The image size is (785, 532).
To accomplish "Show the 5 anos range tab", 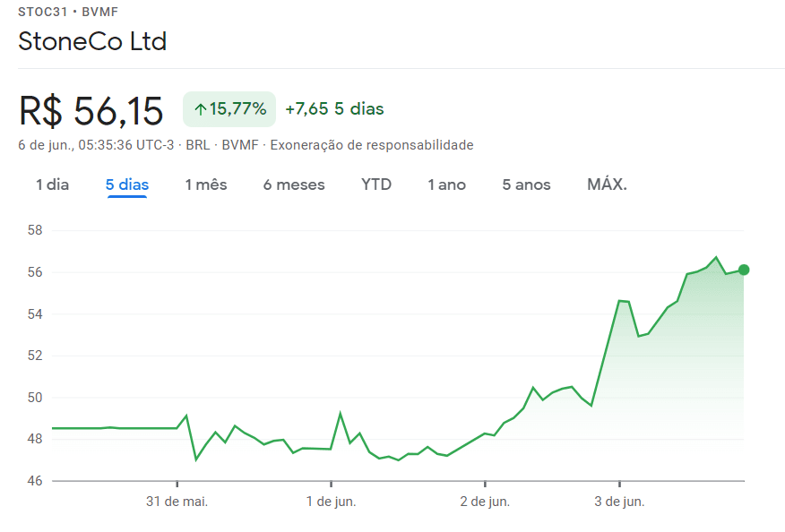I will point(526,184).
